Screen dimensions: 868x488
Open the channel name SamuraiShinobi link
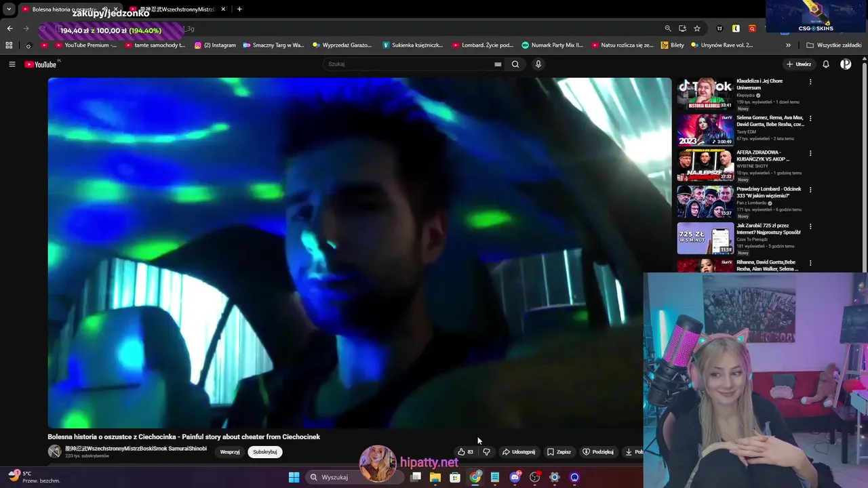[136, 449]
